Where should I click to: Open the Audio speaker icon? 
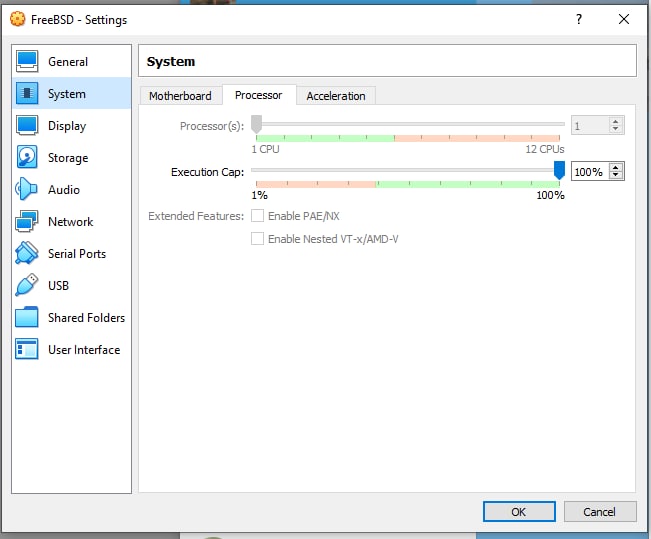coord(26,189)
